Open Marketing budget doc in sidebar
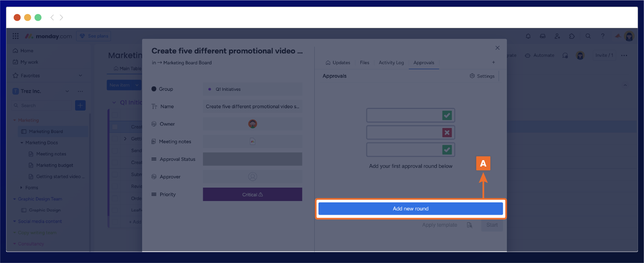Screen dimensions: 644x263 click(x=55, y=165)
